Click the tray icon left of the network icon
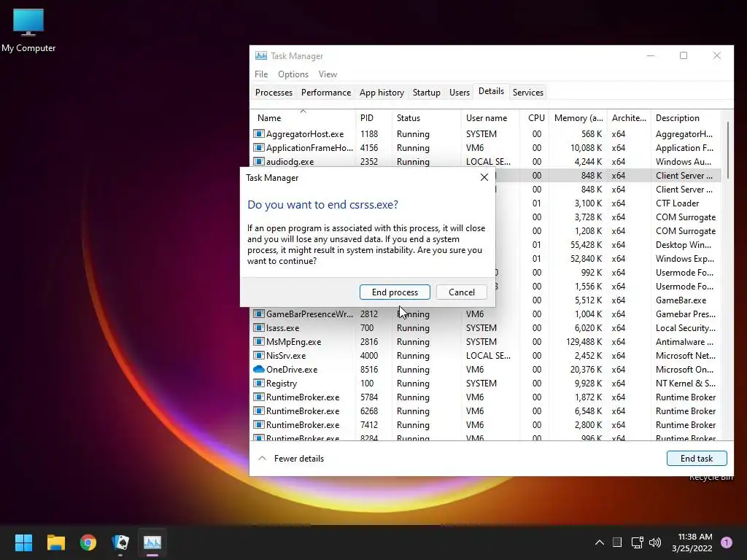Viewport: 747px width, 560px height. click(617, 542)
